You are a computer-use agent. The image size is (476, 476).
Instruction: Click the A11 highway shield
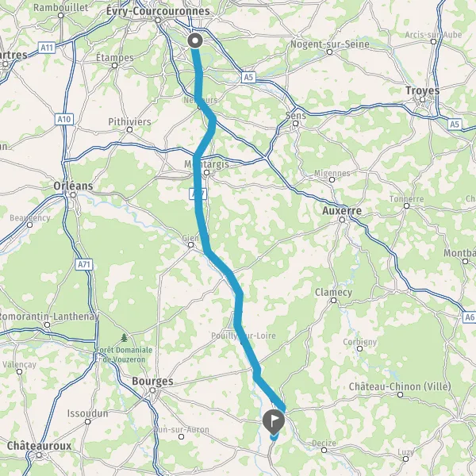click(x=47, y=48)
